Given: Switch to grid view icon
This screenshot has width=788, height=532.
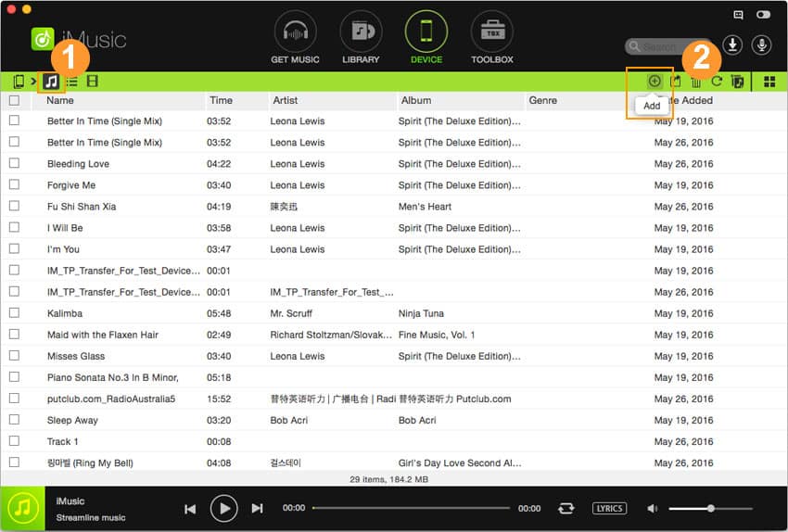Looking at the screenshot, I should coord(769,82).
